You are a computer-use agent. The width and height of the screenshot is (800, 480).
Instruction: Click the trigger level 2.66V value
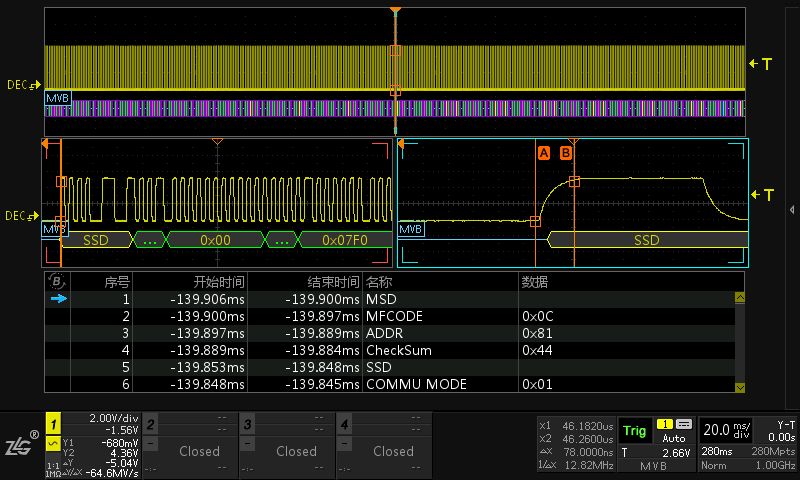point(676,452)
